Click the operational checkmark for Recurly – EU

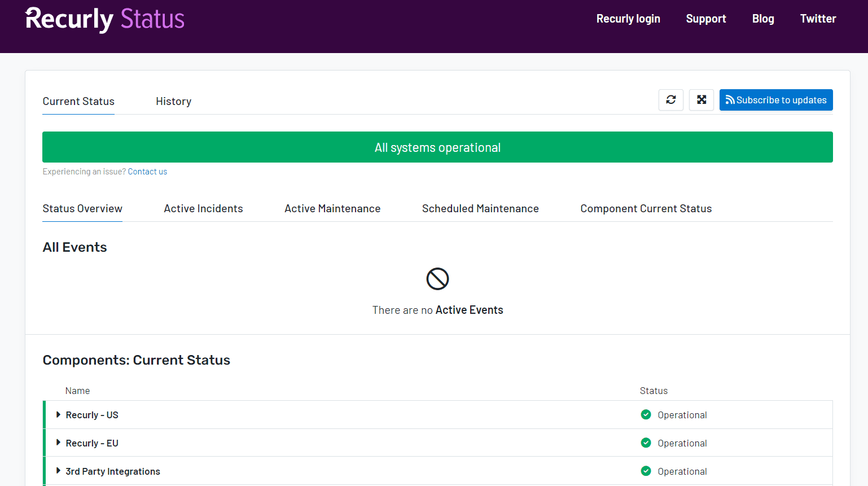pos(645,443)
